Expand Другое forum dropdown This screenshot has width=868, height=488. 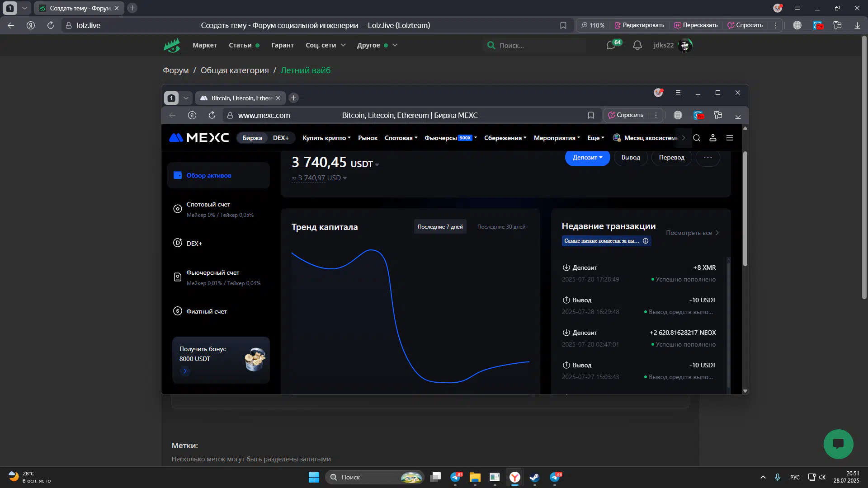click(x=377, y=45)
